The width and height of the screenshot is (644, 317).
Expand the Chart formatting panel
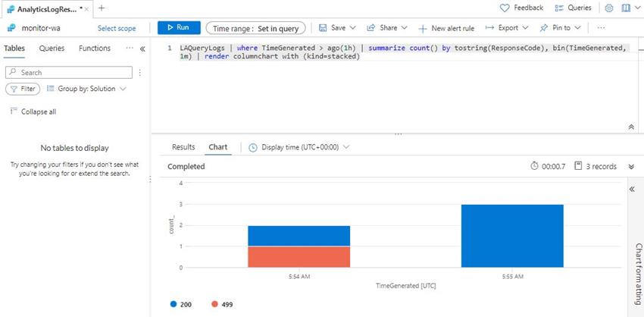point(632,189)
